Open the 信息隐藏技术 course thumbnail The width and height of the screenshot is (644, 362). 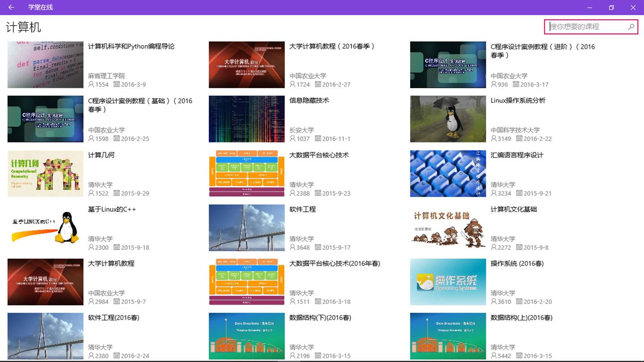coord(247,119)
